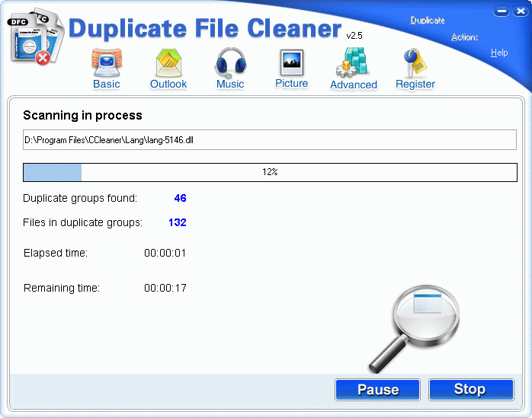This screenshot has height=418, width=532.
Task: Open the Actions menu
Action: coord(464,37)
